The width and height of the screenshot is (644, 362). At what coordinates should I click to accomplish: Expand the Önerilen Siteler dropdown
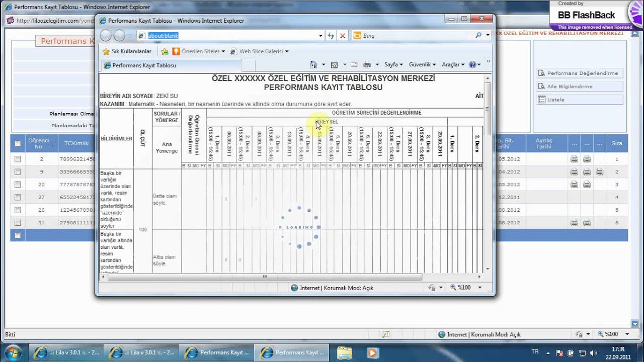[x=223, y=51]
